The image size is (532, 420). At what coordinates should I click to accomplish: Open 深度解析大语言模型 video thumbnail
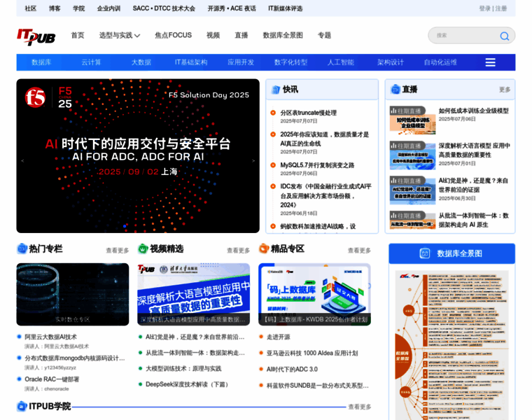pyautogui.click(x=193, y=294)
